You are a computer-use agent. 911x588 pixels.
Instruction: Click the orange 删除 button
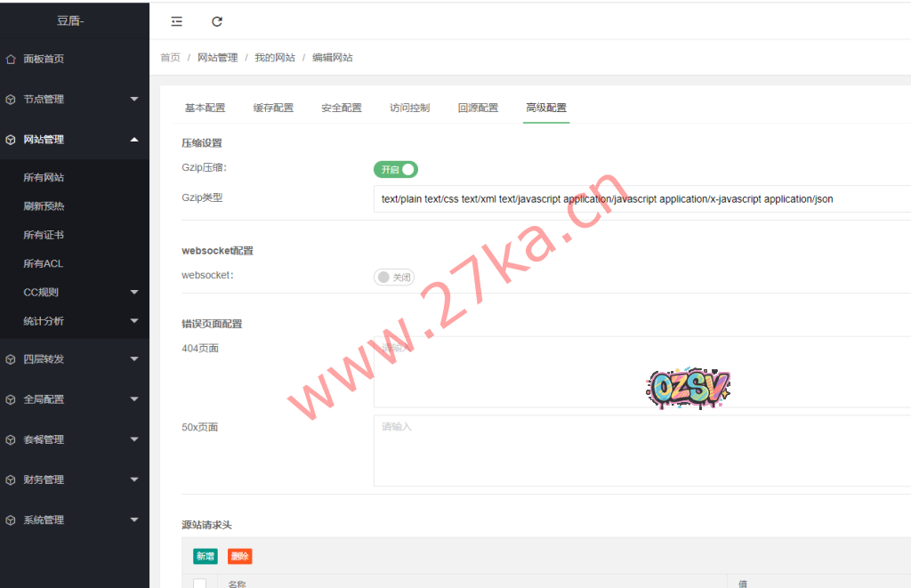tap(239, 556)
